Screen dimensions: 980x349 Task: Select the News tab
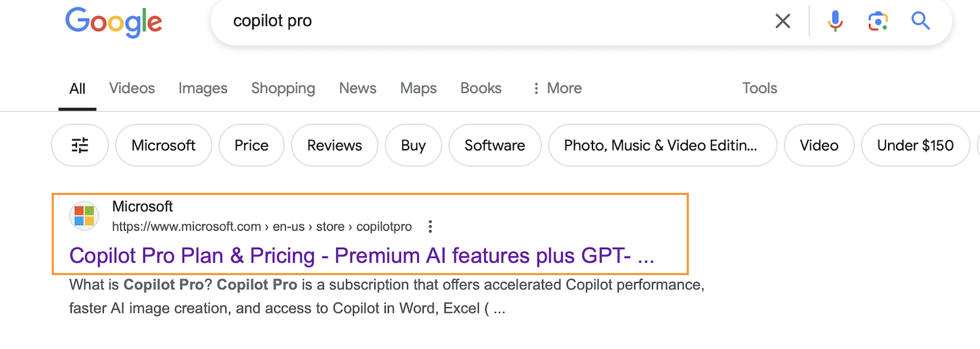coord(358,88)
